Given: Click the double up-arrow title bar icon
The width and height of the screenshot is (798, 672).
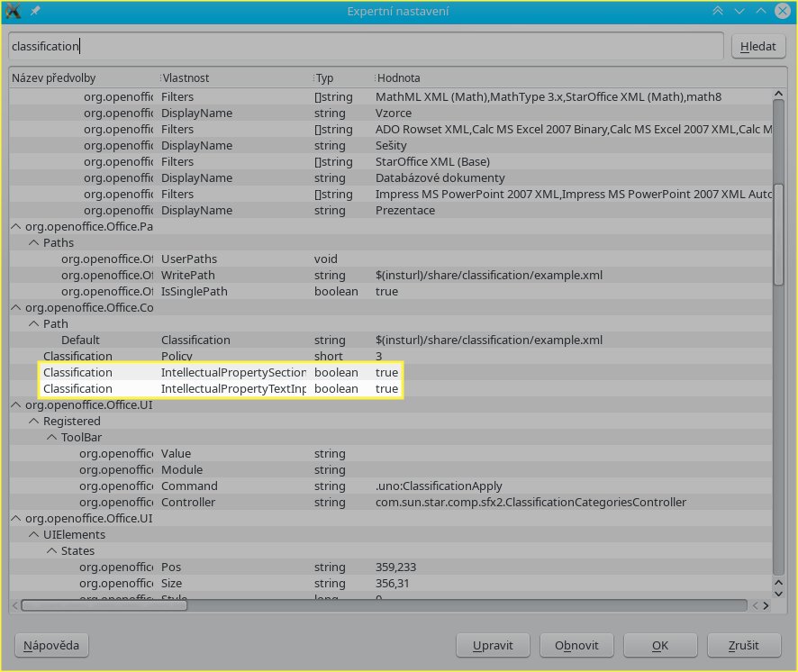Looking at the screenshot, I should (718, 11).
